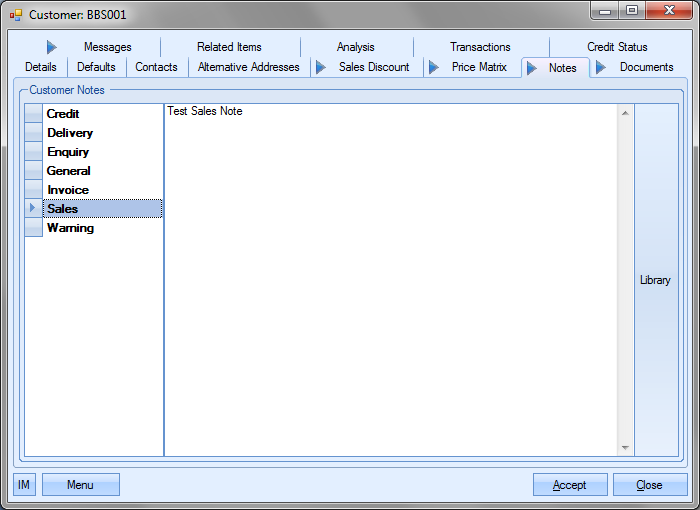Switch to the Contacts tab
This screenshot has width=700, height=510.
(156, 67)
